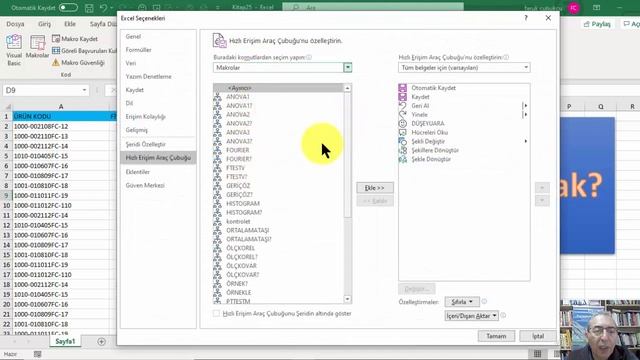This screenshot has width=640, height=360.
Task: Toggle Otomatik Kaydet switch
Action: 68,8
